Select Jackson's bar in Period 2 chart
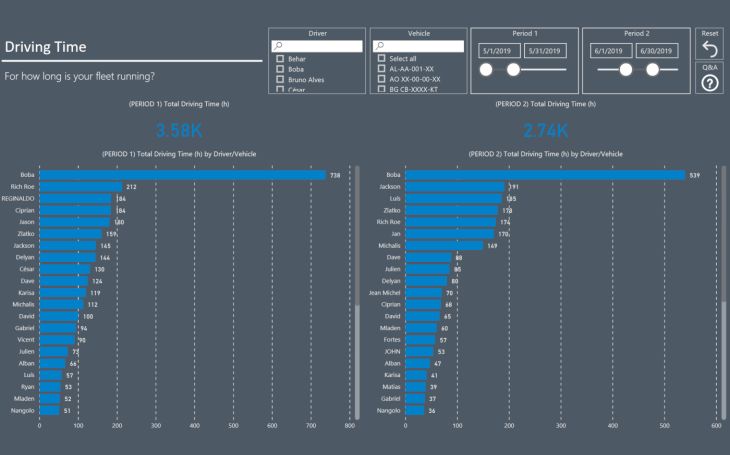Screen dimensions: 730x455 (455, 187)
